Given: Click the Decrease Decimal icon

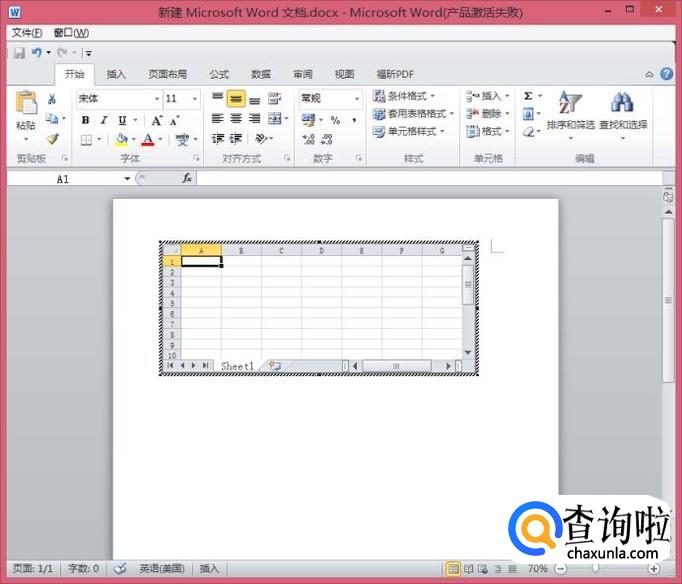Looking at the screenshot, I should (x=327, y=139).
